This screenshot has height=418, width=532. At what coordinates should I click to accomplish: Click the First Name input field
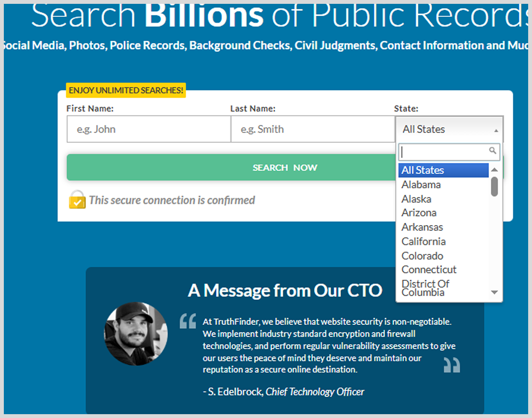coord(149,129)
